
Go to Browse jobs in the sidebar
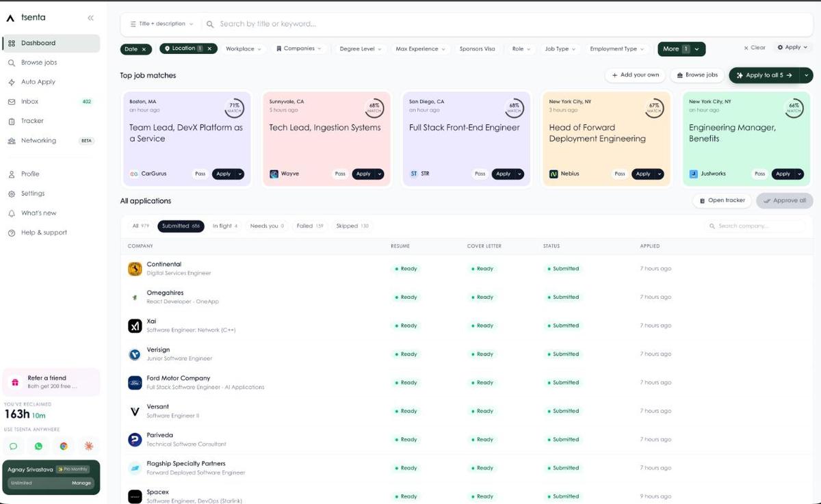[51, 62]
